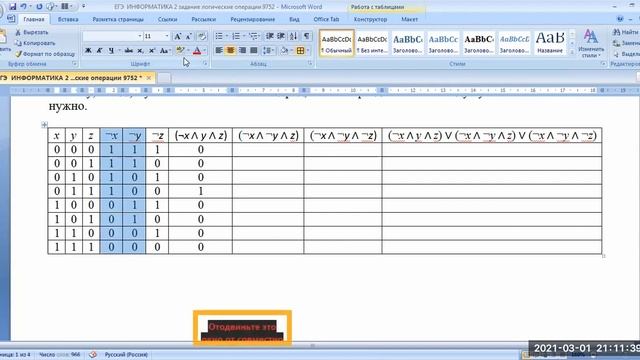Screen dimensions: 640x360
Task: Close the document tab ЕГЭ ИНФОРМАТИКА 2
Action: 149,78
